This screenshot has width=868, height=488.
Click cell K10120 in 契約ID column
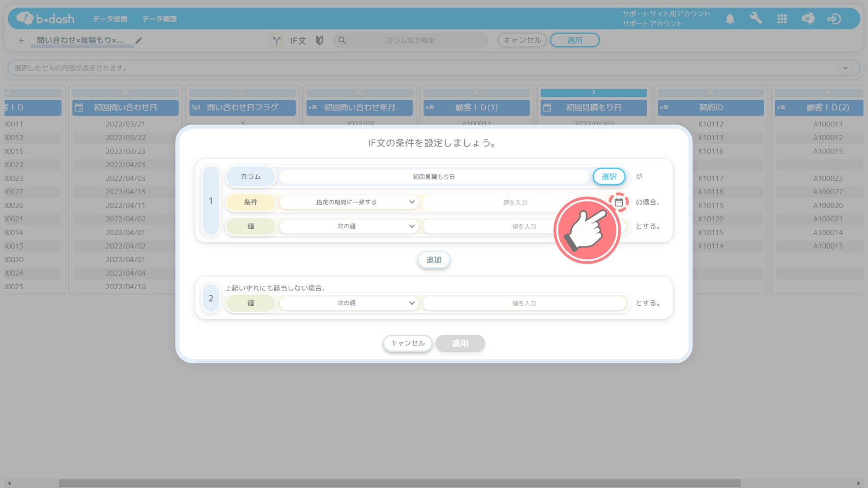click(x=711, y=219)
